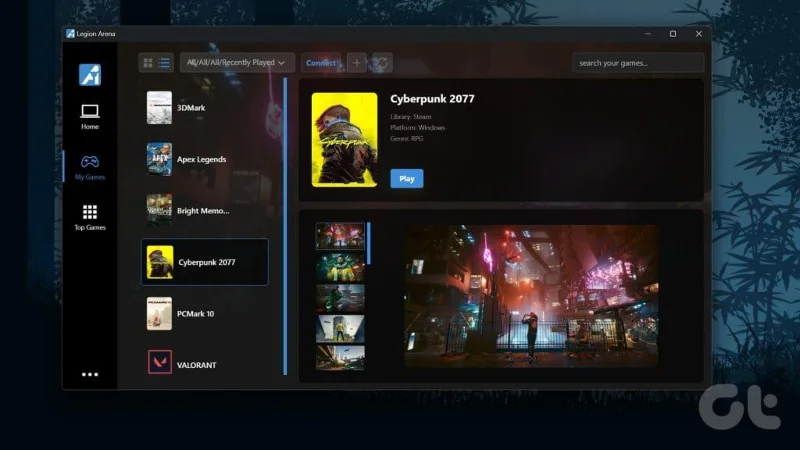Maximize the Legion Arena window
This screenshot has width=800, height=450.
(673, 34)
